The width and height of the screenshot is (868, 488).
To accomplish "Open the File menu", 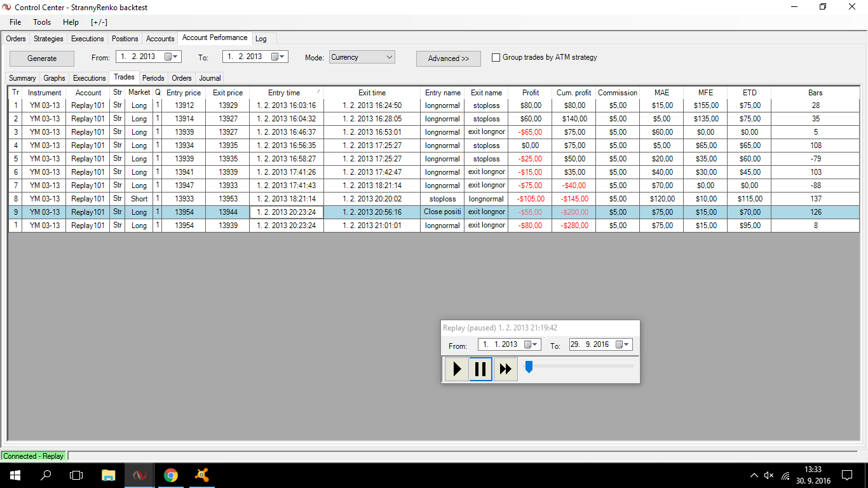I will (15, 22).
